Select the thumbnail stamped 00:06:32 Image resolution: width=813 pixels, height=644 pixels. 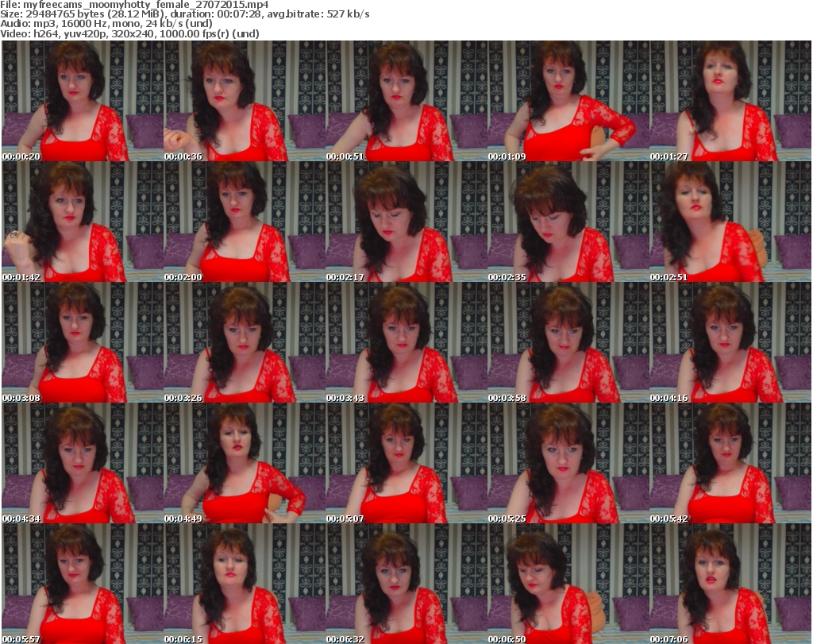coord(406,584)
